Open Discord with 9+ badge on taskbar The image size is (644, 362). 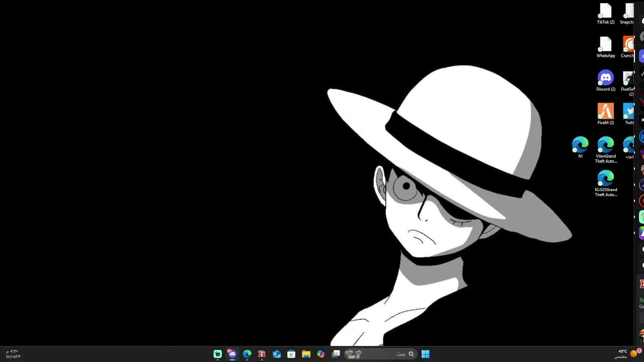pyautogui.click(x=232, y=354)
